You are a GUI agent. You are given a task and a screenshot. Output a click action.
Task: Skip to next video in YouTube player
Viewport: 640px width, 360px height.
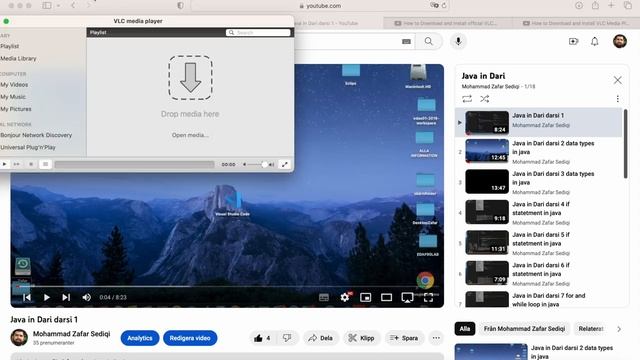66,297
